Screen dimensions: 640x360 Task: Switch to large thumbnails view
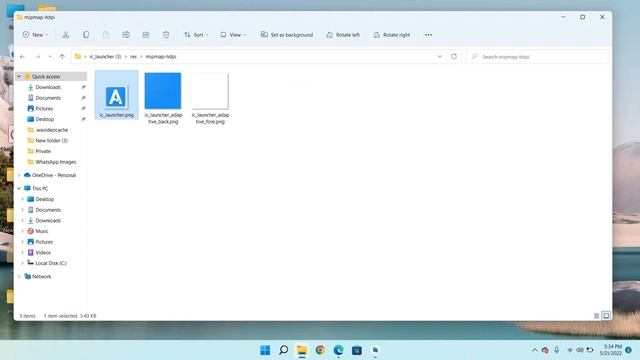click(606, 316)
